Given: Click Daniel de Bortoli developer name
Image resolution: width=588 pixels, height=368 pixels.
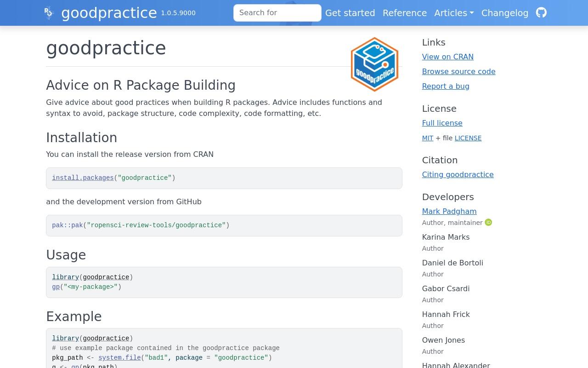Looking at the screenshot, I should 452,263.
